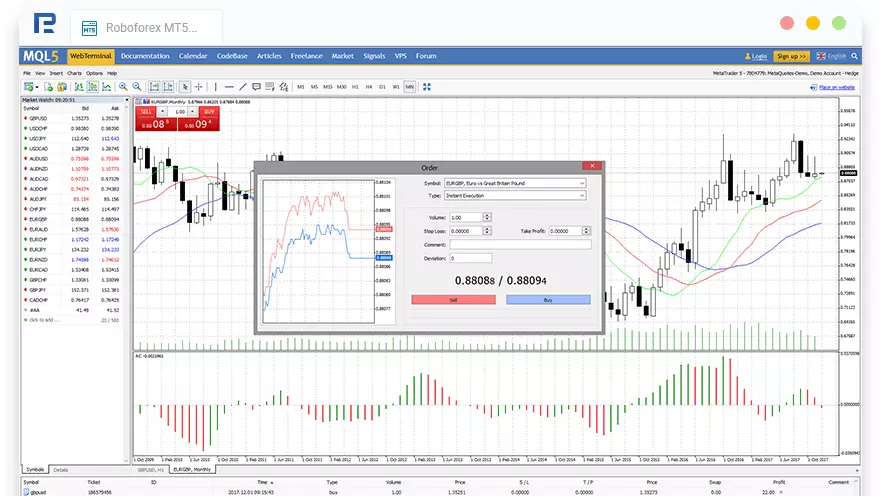The width and height of the screenshot is (880, 496).
Task: Select the vertical line drawing tool
Action: [216, 87]
